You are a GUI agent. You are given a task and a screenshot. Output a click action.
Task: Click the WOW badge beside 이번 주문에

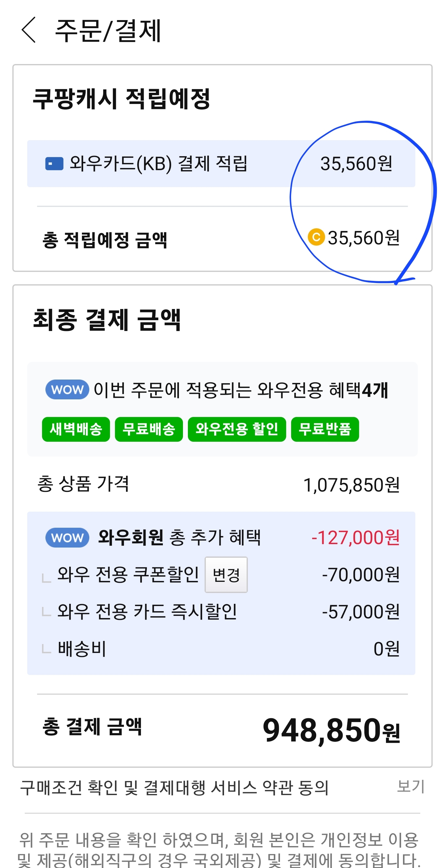click(x=67, y=389)
